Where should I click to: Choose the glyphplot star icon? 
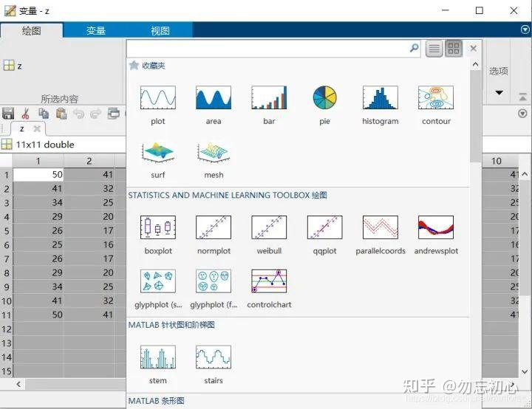(158, 281)
